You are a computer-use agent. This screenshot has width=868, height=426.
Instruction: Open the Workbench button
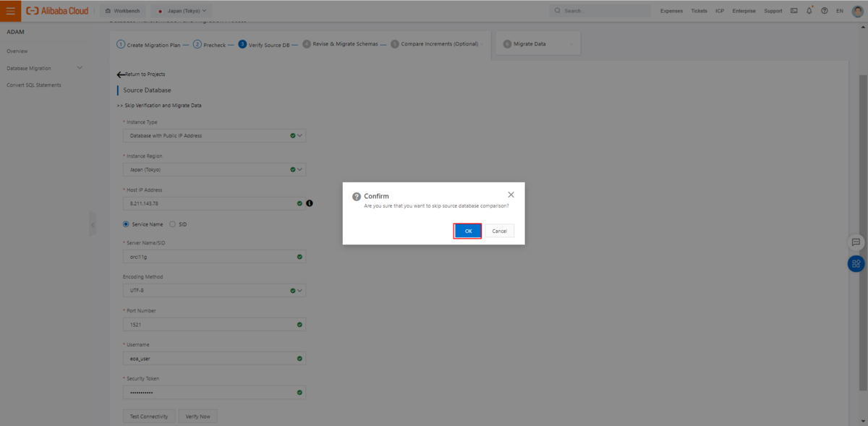point(123,11)
